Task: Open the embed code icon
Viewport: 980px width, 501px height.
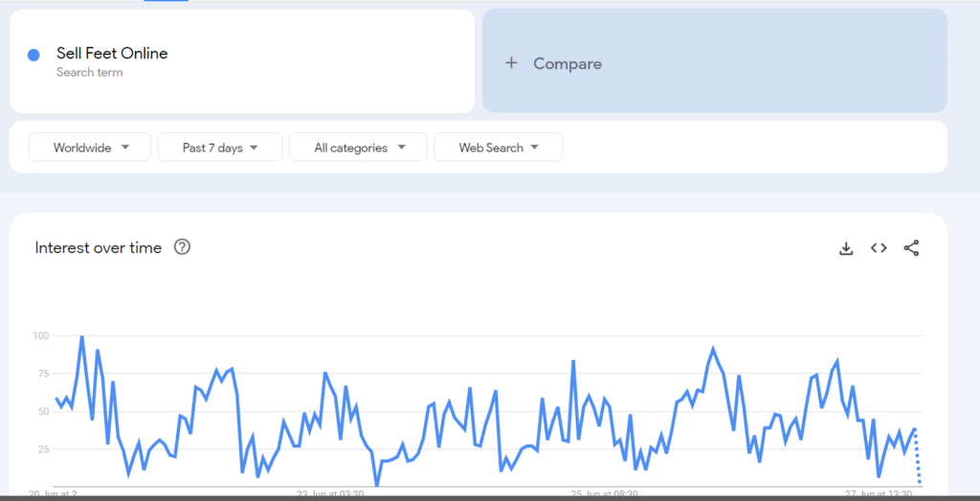Action: coord(879,248)
